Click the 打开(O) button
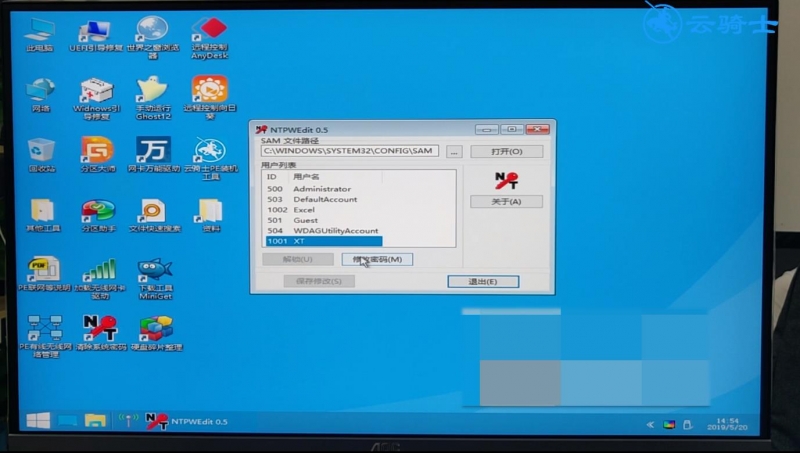This screenshot has width=800, height=453. click(x=507, y=152)
